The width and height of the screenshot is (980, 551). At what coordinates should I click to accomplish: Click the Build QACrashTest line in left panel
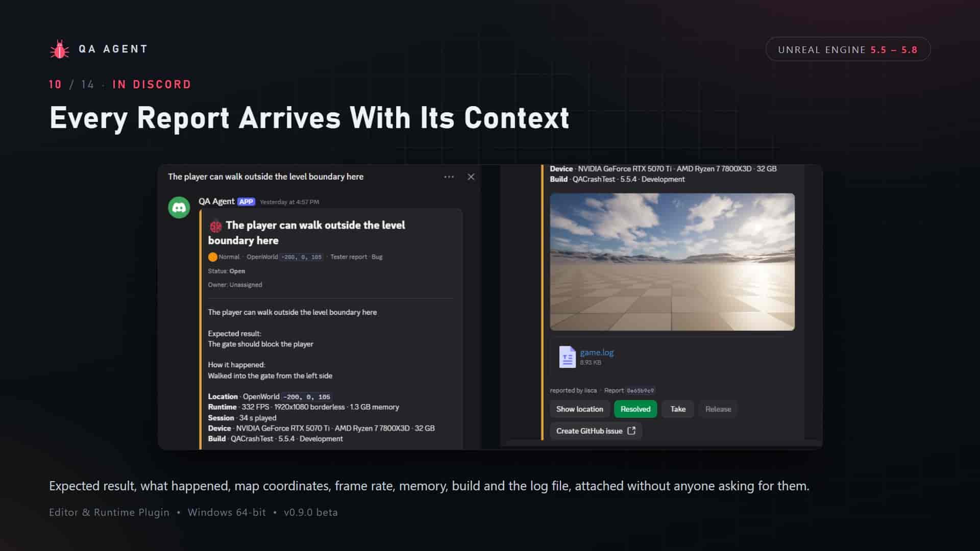click(x=276, y=439)
